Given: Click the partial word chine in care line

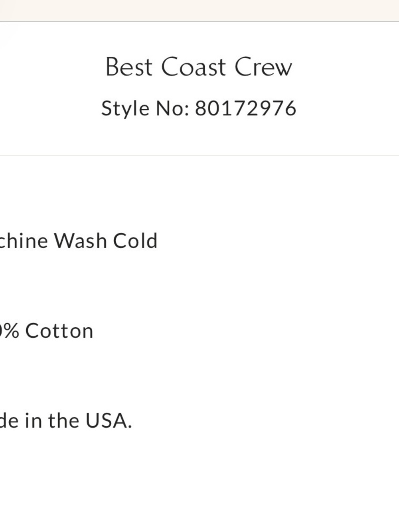Looking at the screenshot, I should coord(24,241).
